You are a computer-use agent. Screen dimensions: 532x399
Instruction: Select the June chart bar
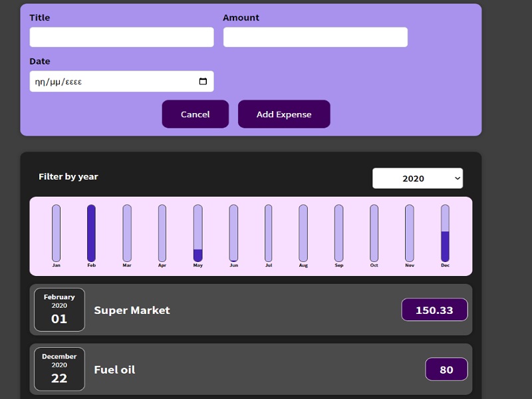232,233
